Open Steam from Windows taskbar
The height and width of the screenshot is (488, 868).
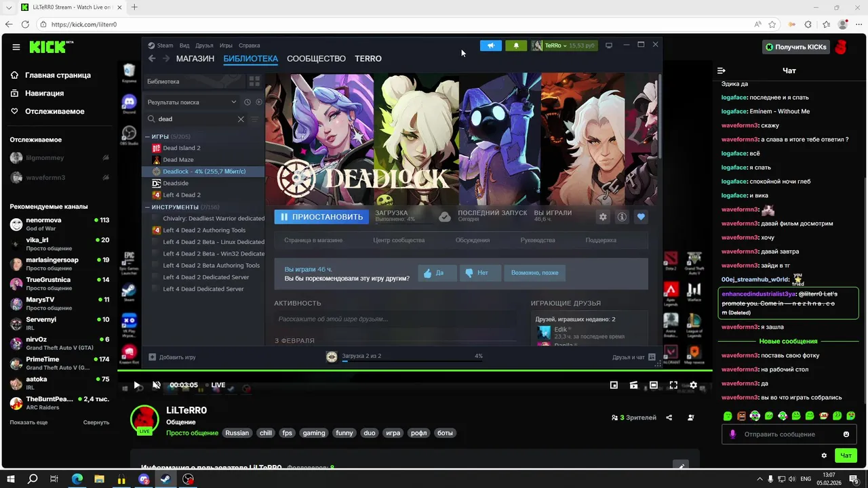tap(165, 479)
